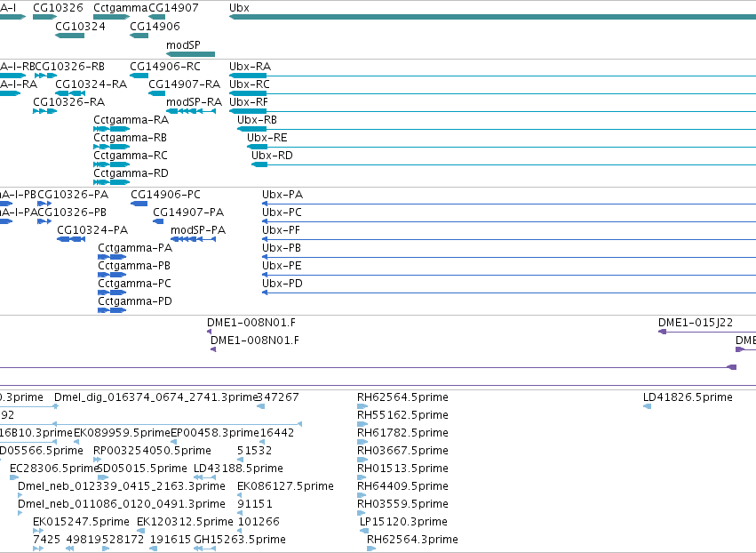Click the Cctgamma-RB transcript label
756x553 pixels.
(131, 138)
